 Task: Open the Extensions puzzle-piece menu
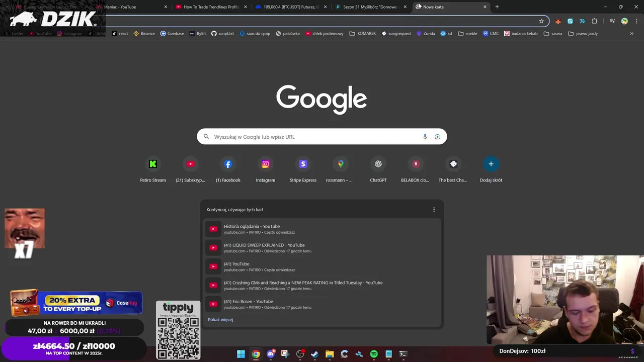595,21
